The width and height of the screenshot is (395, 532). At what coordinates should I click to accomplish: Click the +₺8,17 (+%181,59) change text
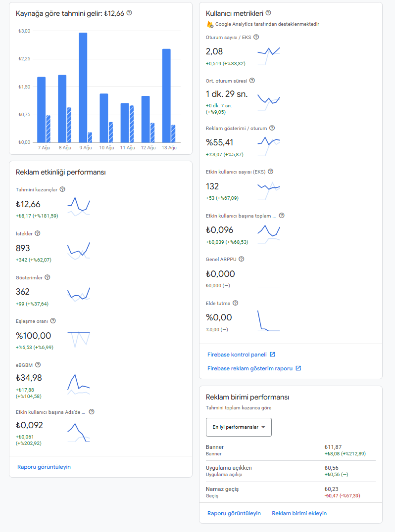click(37, 216)
